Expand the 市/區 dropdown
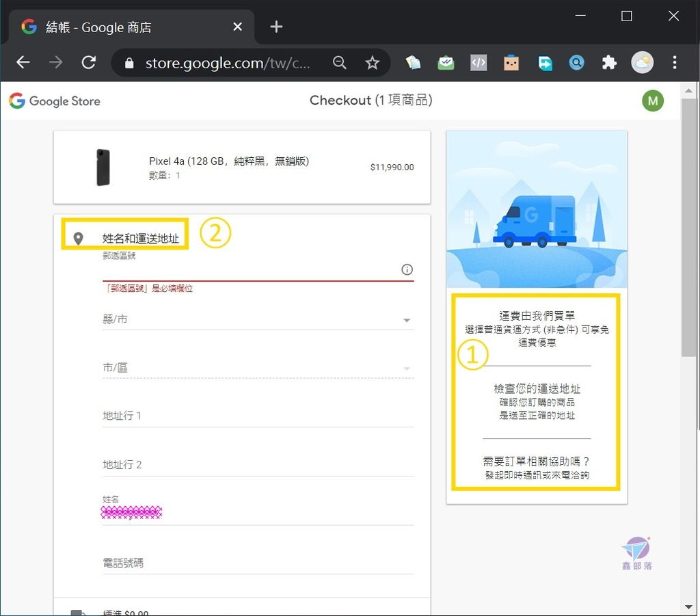Viewport: 700px width, 616px height. pyautogui.click(x=258, y=368)
